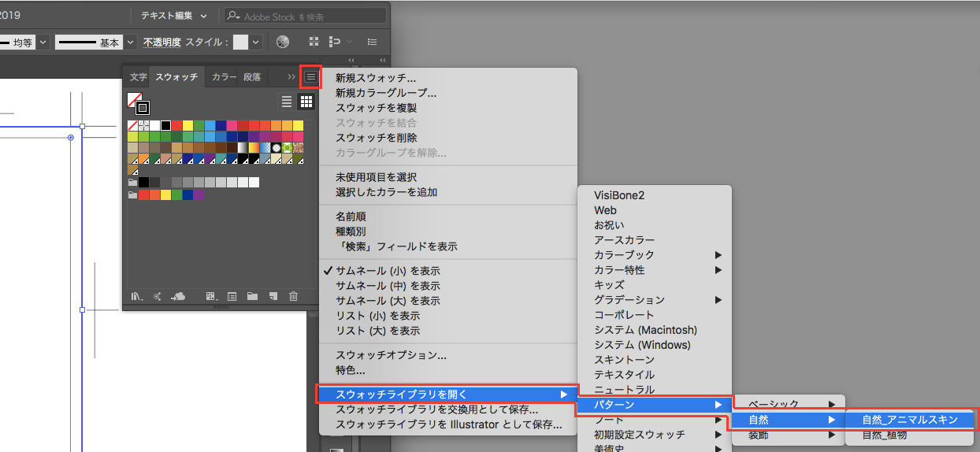Screen dimensions: 980x452
Task: Select the None swatch
Action: [x=132, y=125]
